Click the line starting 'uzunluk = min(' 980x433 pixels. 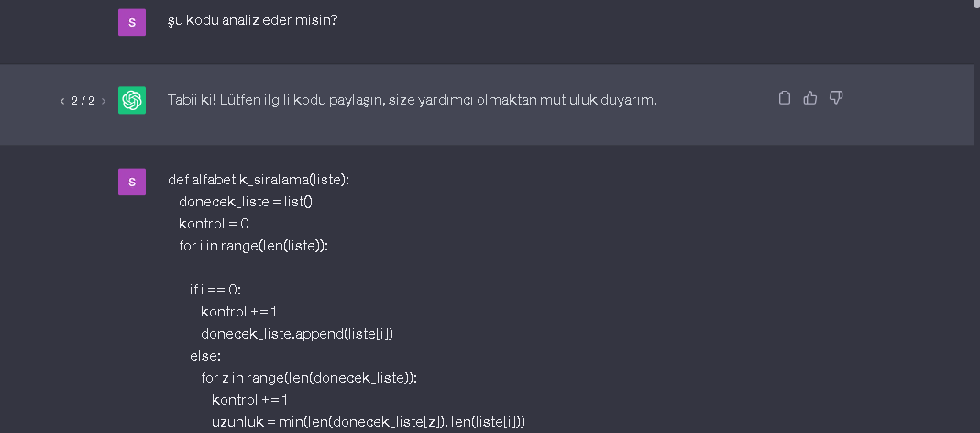pyautogui.click(x=369, y=422)
